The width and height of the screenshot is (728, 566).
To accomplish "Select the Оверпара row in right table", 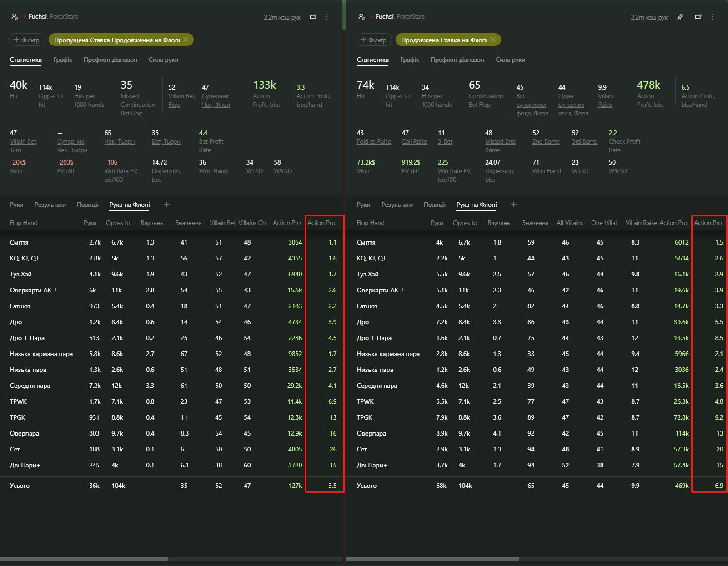I will (x=537, y=433).
